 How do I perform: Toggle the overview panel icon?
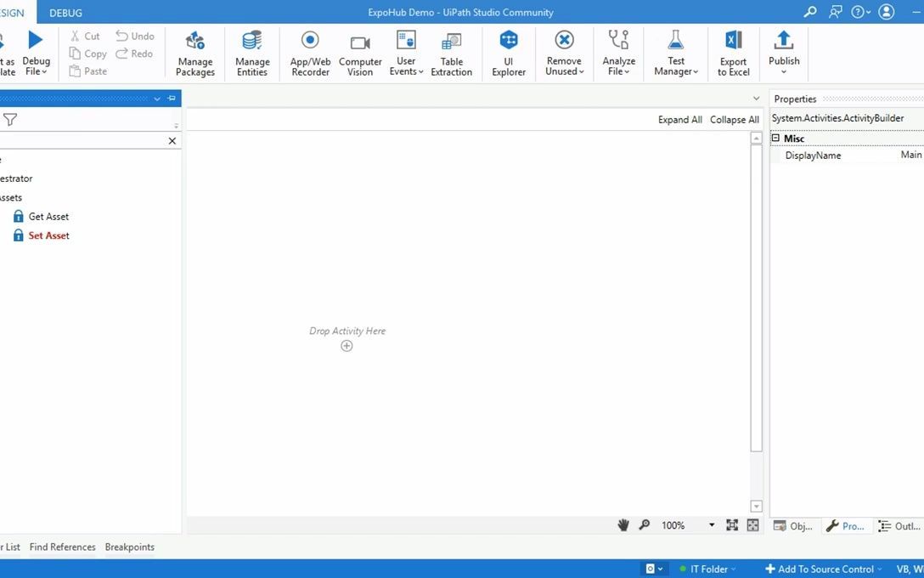point(752,525)
